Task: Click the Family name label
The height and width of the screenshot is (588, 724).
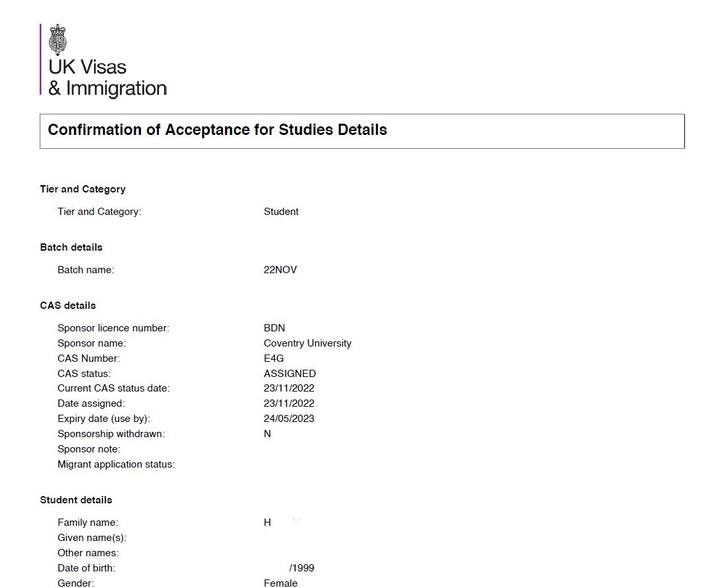Action: click(88, 523)
